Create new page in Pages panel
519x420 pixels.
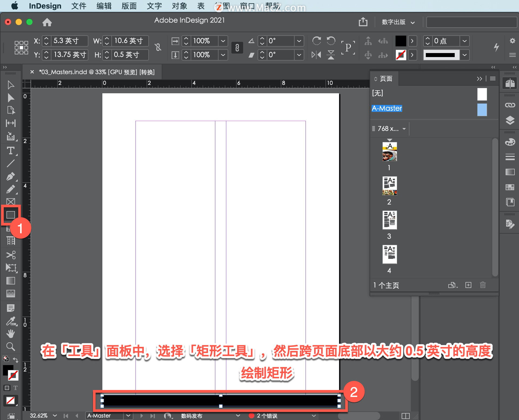pos(468,285)
